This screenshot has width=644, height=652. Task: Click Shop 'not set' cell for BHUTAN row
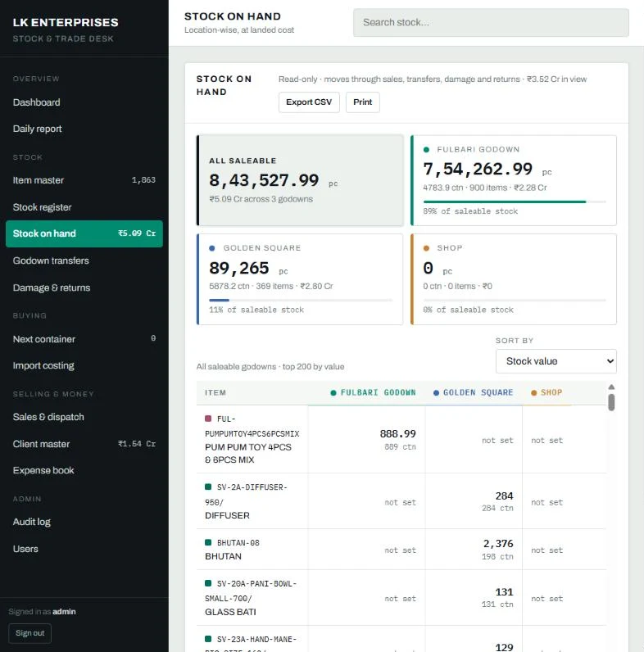pos(546,550)
